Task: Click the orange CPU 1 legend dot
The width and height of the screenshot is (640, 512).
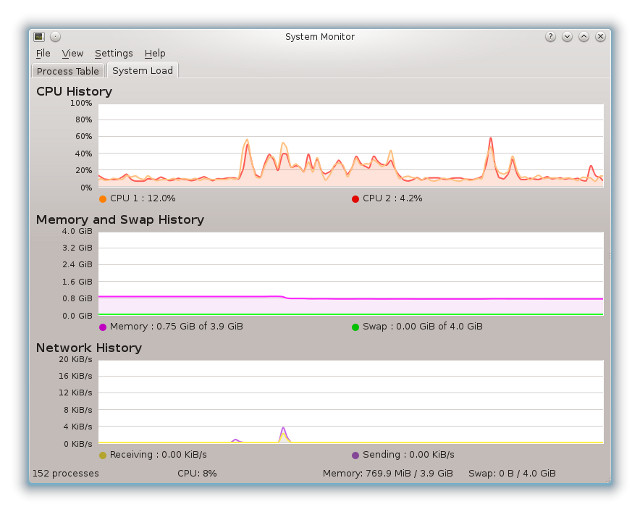Action: 103,199
